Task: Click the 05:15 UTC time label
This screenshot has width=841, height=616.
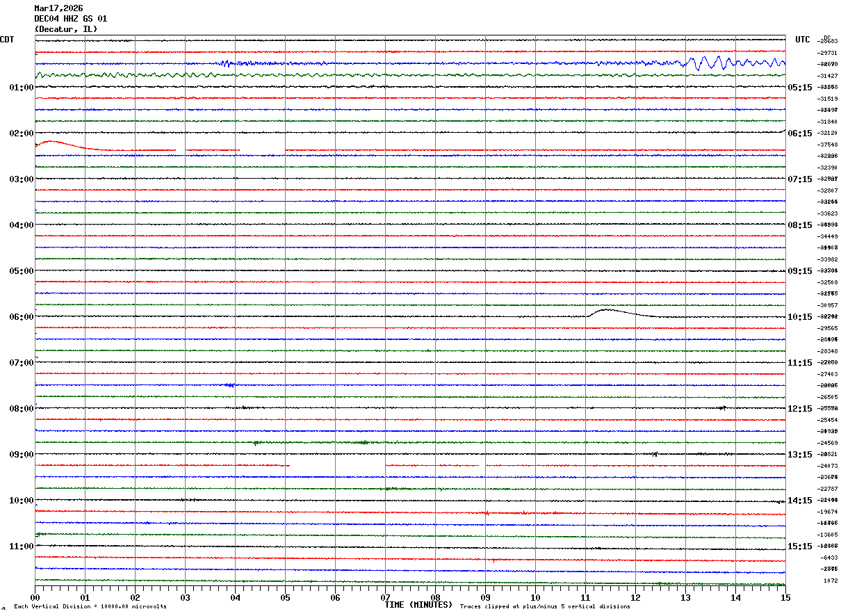Action: [800, 88]
